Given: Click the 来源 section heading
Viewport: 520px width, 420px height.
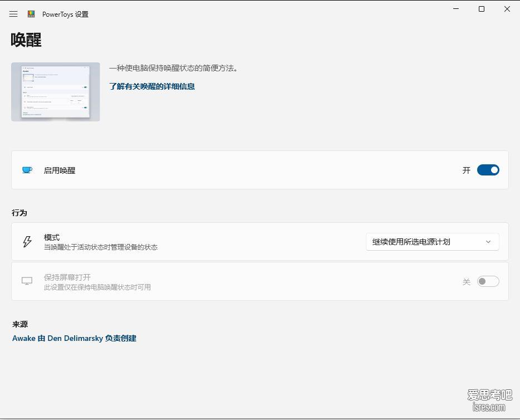Looking at the screenshot, I should click(x=20, y=324).
